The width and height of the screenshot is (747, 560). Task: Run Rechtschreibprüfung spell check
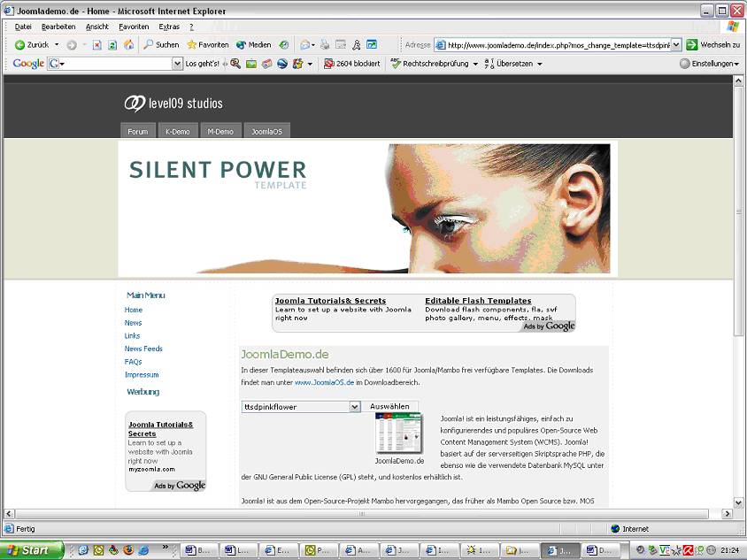click(430, 64)
